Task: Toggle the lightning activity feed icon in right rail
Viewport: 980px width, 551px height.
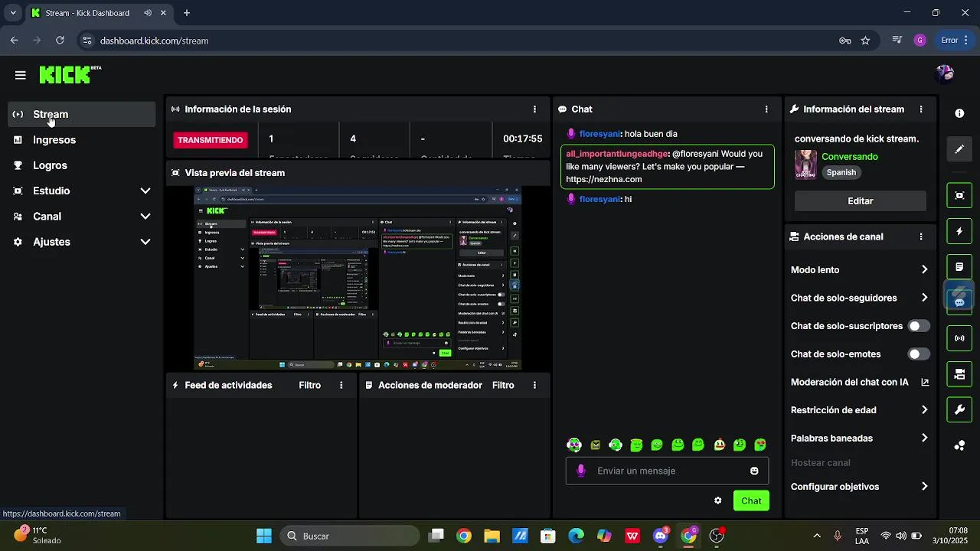Action: tap(959, 231)
